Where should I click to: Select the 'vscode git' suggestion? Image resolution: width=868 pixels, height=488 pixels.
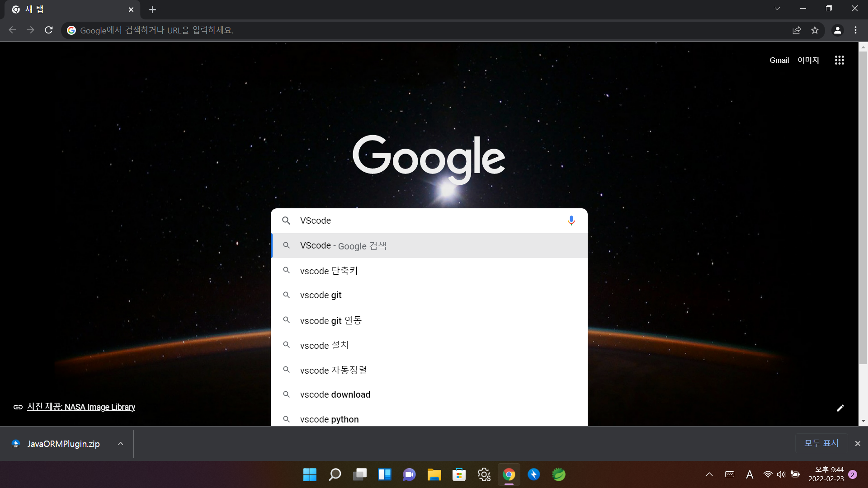coord(321,295)
